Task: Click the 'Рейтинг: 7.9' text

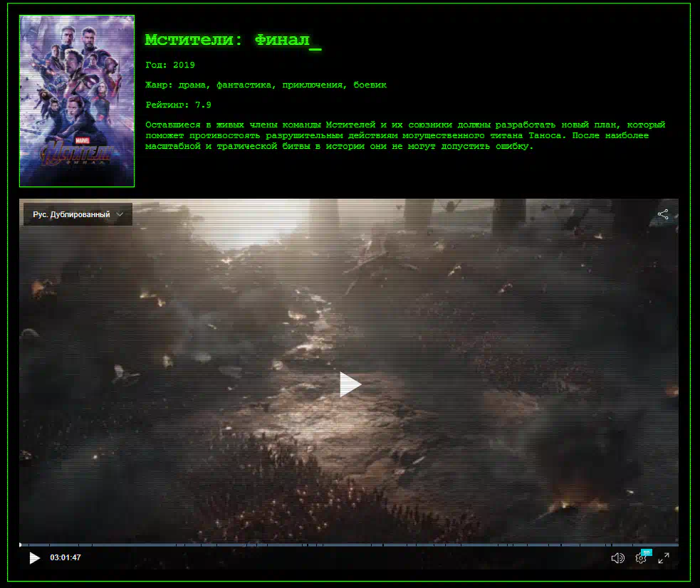Action: 178,105
